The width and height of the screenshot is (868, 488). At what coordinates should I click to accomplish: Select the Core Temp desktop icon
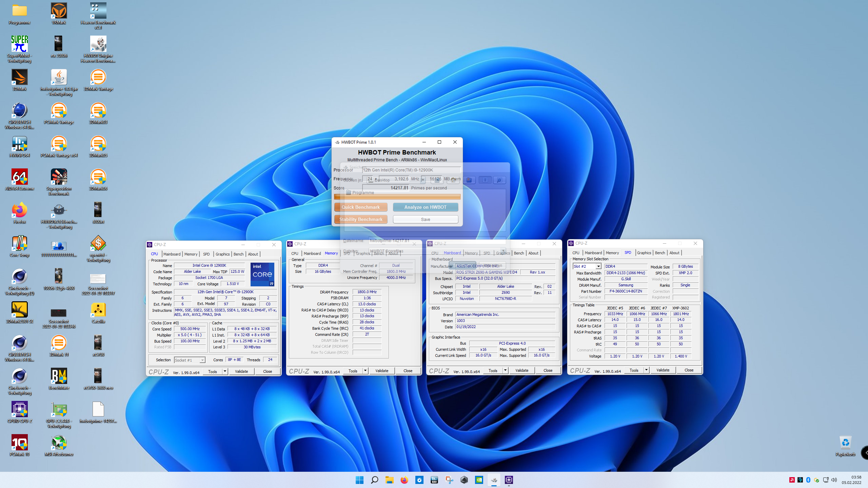tap(20, 246)
